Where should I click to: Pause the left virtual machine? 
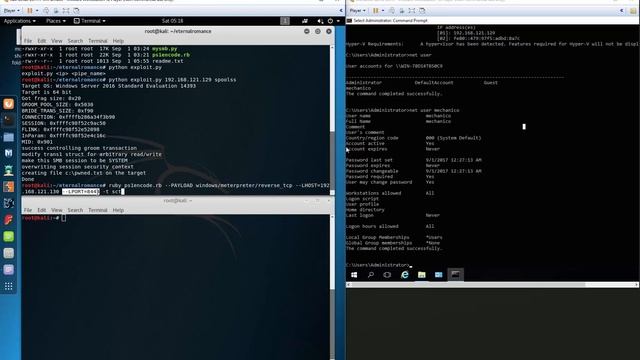[x=29, y=11]
